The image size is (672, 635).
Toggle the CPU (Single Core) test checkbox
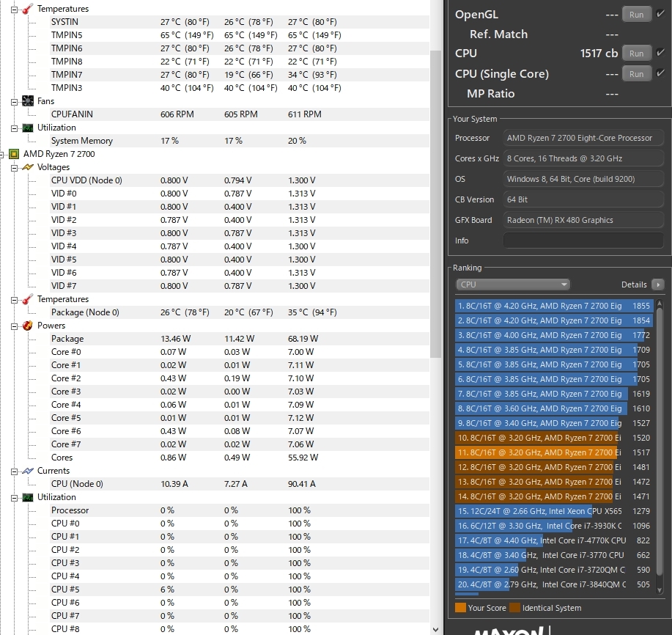click(x=660, y=73)
